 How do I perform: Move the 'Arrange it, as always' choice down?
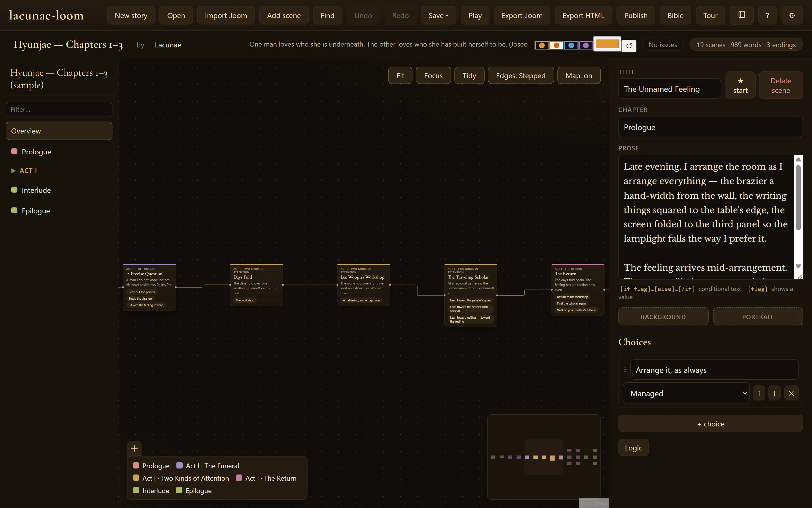coord(775,393)
